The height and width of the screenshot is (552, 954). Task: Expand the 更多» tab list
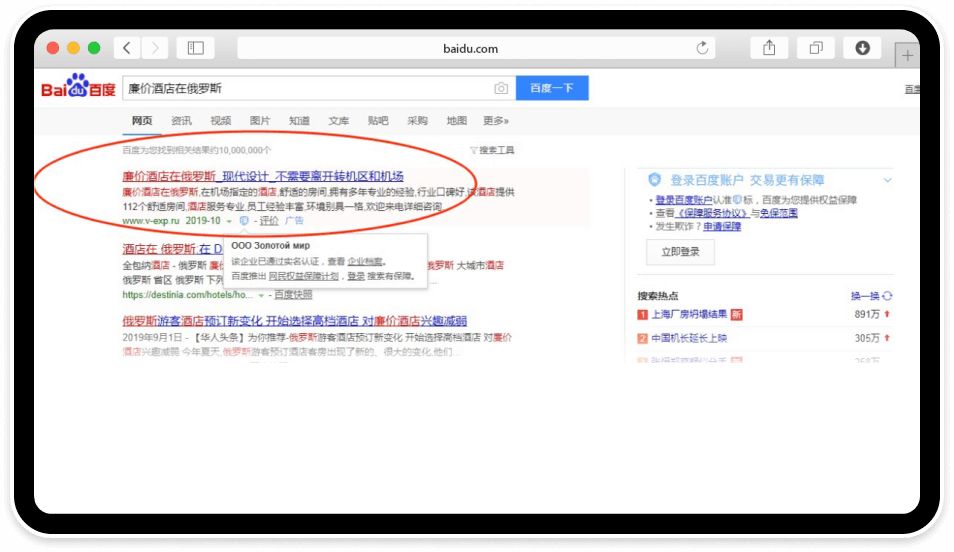(x=496, y=121)
